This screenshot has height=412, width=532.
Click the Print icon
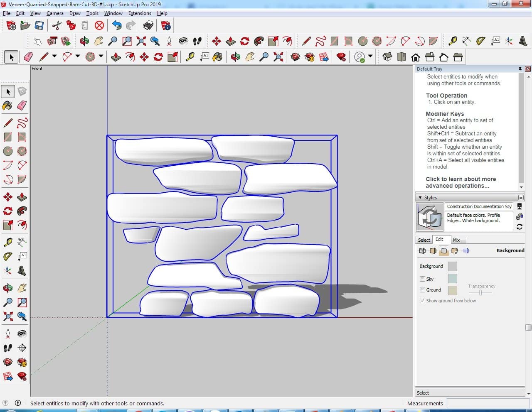pyautogui.click(x=148, y=26)
